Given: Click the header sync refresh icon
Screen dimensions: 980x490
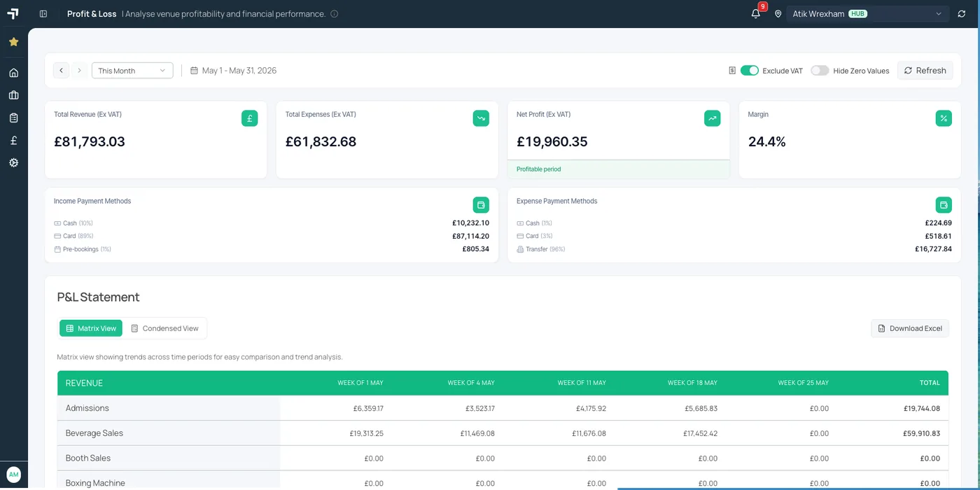Looking at the screenshot, I should click(x=962, y=14).
